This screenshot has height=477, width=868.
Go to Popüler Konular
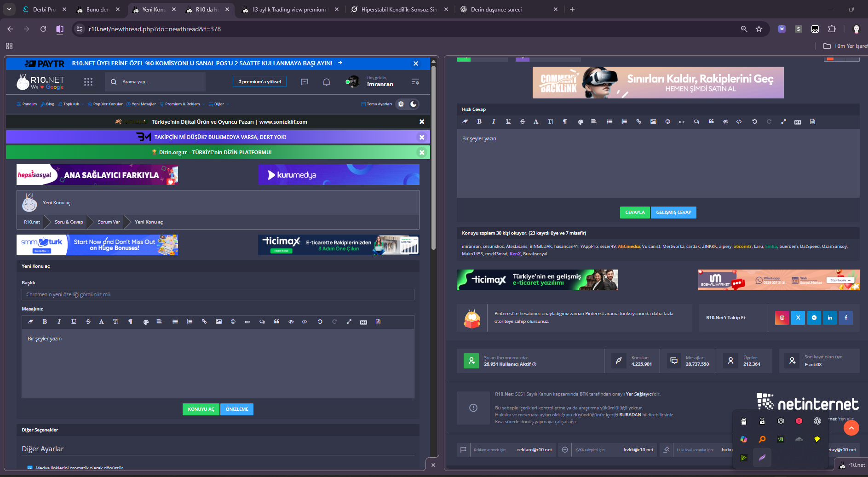[x=105, y=104]
